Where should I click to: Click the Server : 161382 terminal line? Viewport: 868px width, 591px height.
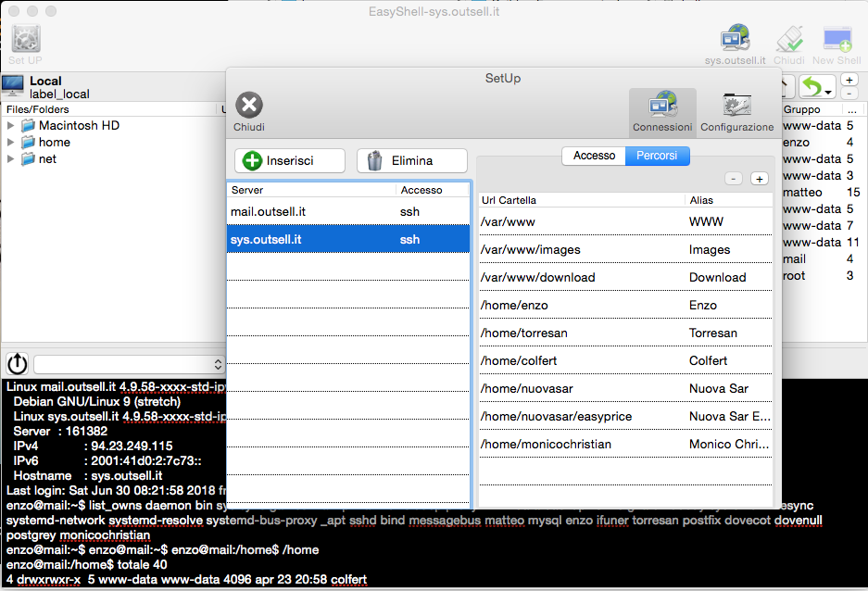coord(60,431)
